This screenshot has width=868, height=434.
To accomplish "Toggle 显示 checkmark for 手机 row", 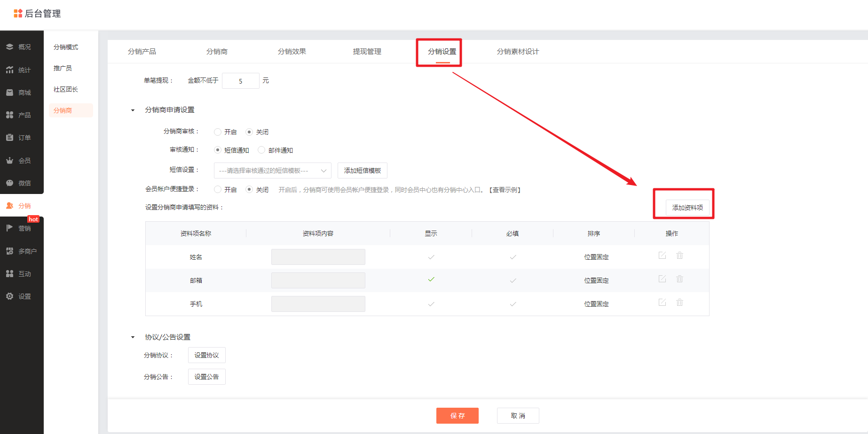I will [431, 304].
